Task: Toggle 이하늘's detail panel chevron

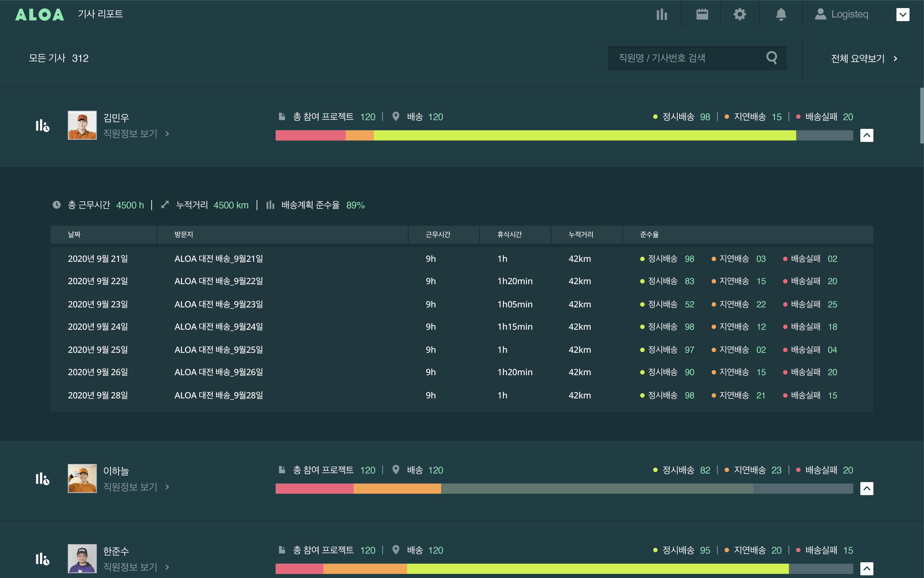Action: (867, 489)
